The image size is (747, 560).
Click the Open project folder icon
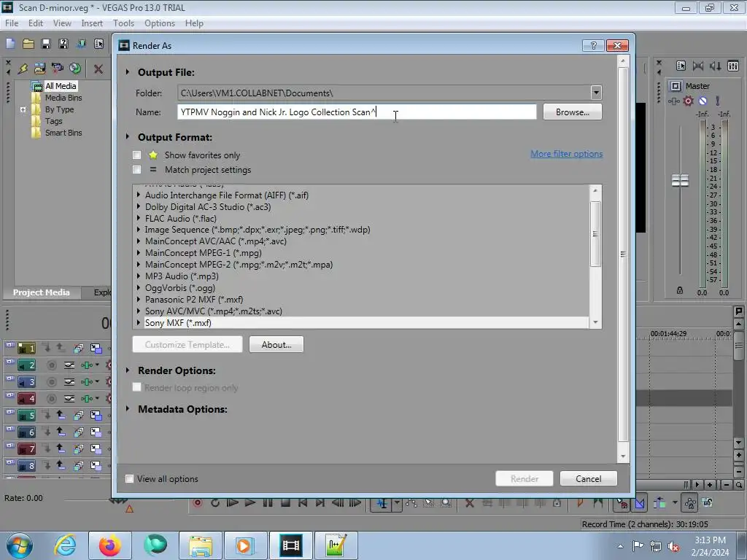click(x=28, y=44)
